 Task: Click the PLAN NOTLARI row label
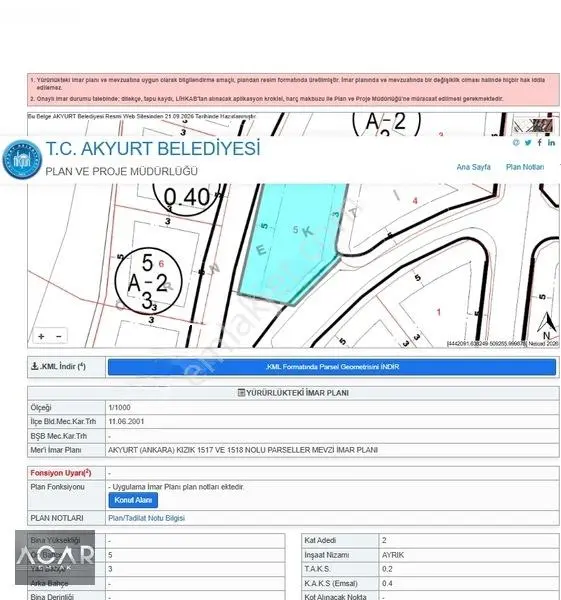pyautogui.click(x=57, y=518)
